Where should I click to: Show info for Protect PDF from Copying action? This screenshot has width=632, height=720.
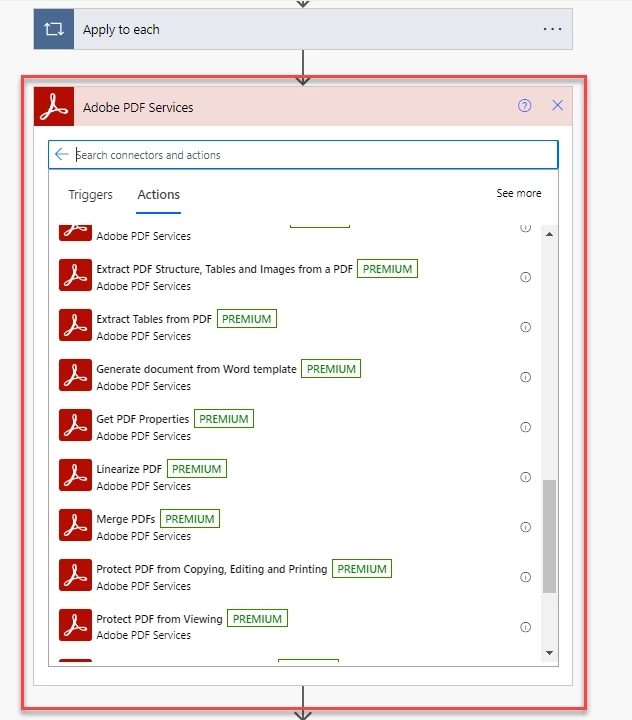[525, 577]
